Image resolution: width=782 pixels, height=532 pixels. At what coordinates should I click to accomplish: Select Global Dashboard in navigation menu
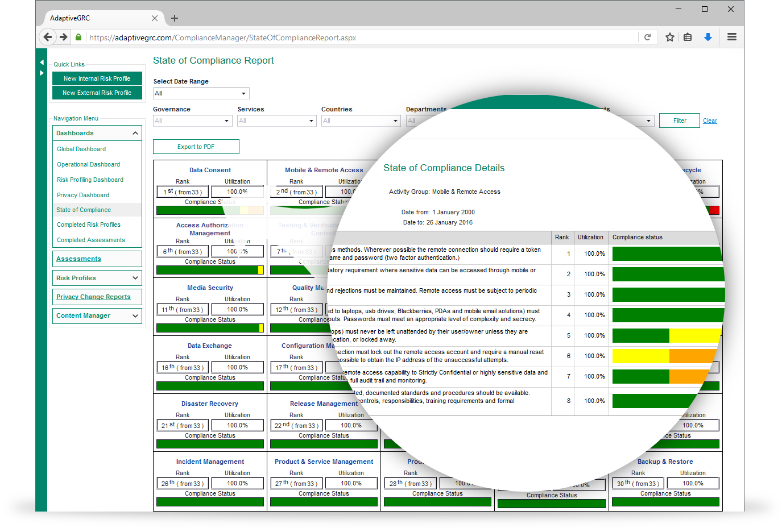pyautogui.click(x=81, y=149)
